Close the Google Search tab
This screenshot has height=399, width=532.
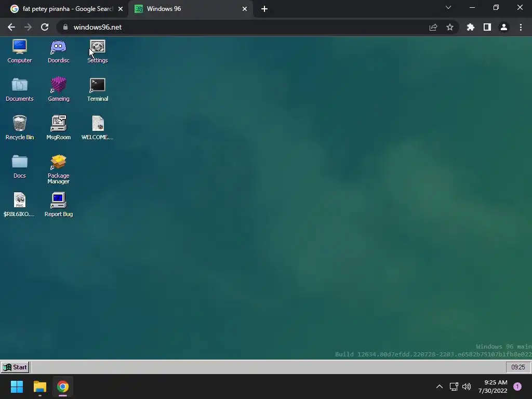tap(121, 9)
